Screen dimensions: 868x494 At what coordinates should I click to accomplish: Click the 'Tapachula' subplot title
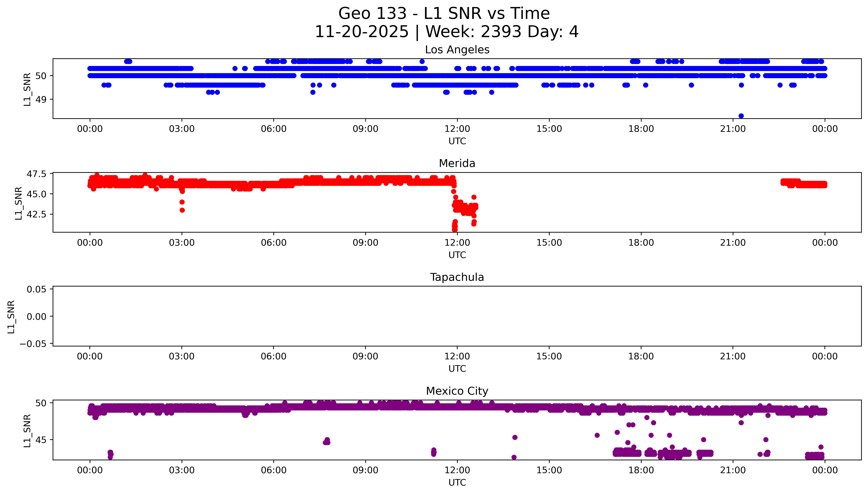(x=457, y=277)
